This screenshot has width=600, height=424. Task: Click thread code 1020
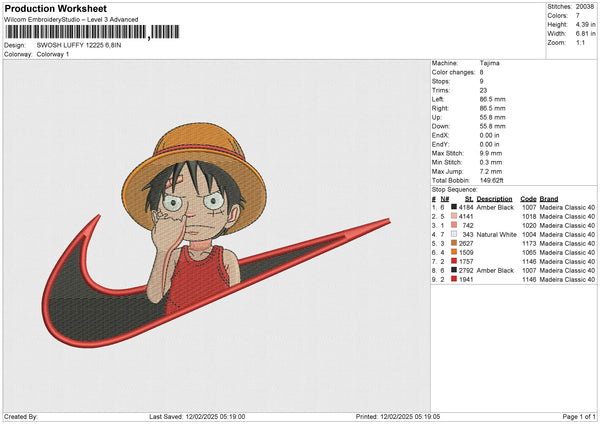pyautogui.click(x=530, y=225)
